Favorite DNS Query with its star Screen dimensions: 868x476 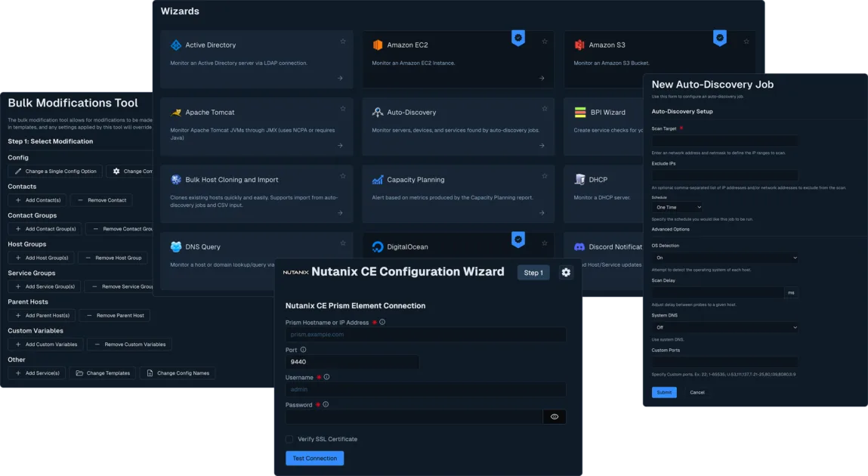click(343, 243)
